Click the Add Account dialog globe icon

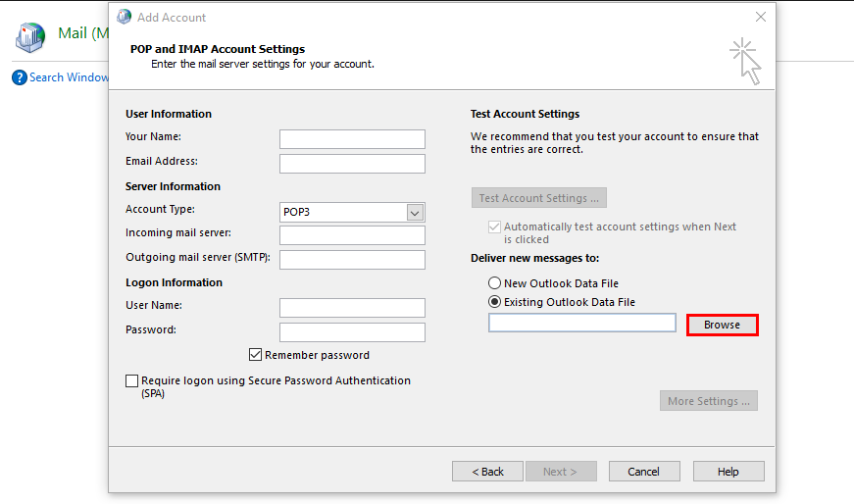125,17
